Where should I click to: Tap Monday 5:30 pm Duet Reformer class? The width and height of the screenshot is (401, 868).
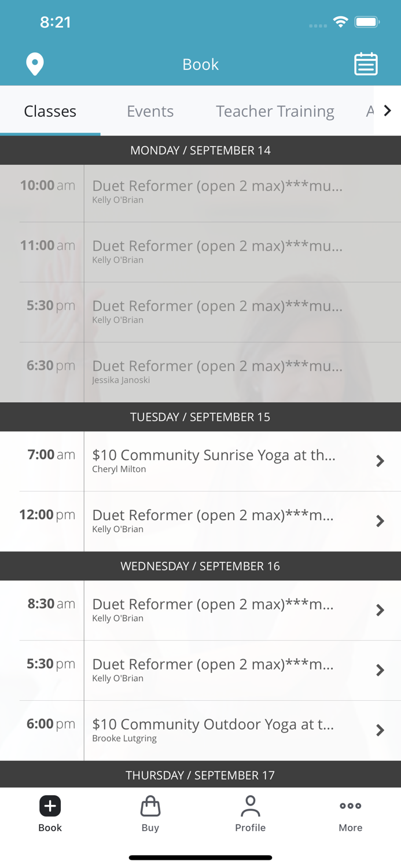(217, 312)
